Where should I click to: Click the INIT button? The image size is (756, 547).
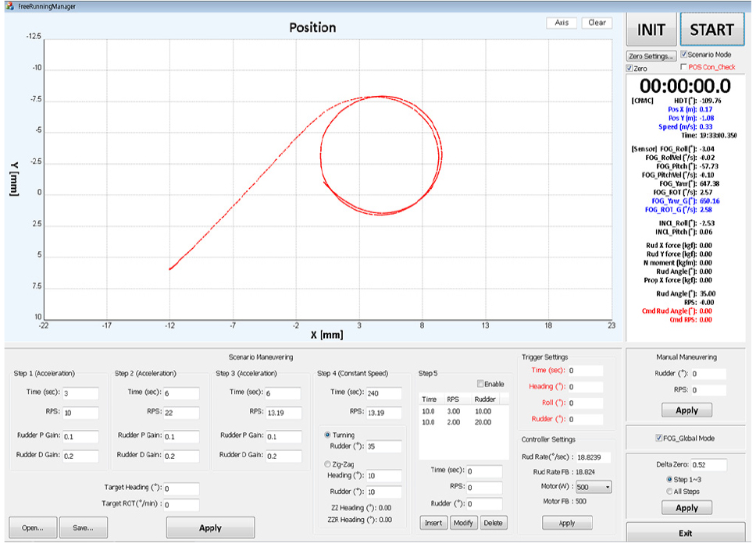pos(651,30)
